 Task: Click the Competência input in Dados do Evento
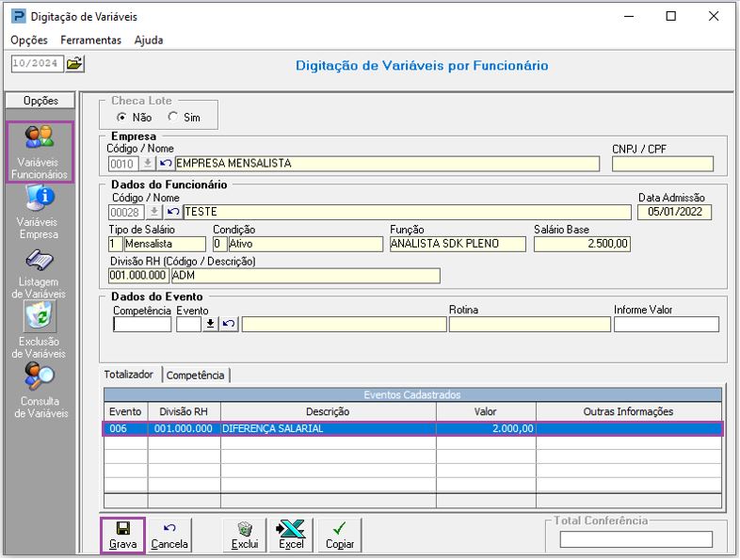142,324
